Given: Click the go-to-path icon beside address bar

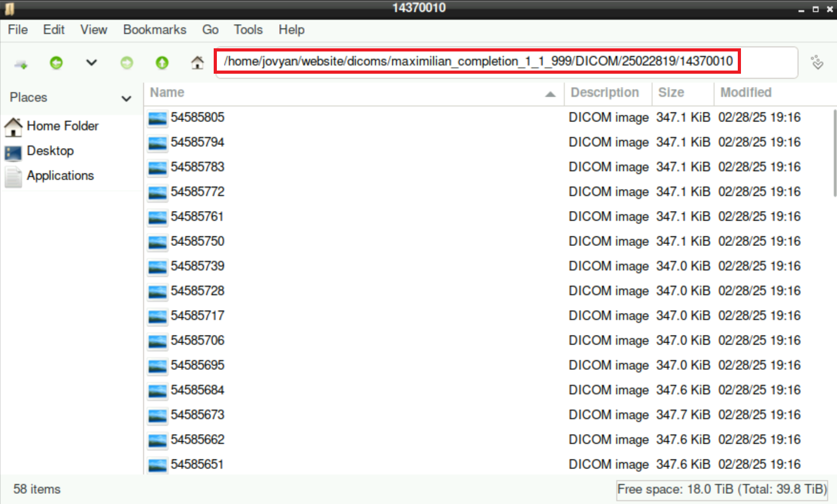Looking at the screenshot, I should (817, 62).
